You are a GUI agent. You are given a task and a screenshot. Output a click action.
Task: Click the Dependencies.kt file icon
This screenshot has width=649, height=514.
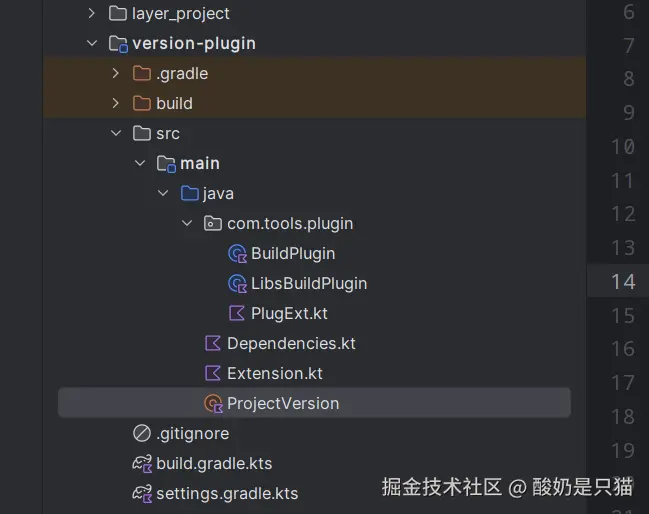pyautogui.click(x=212, y=343)
